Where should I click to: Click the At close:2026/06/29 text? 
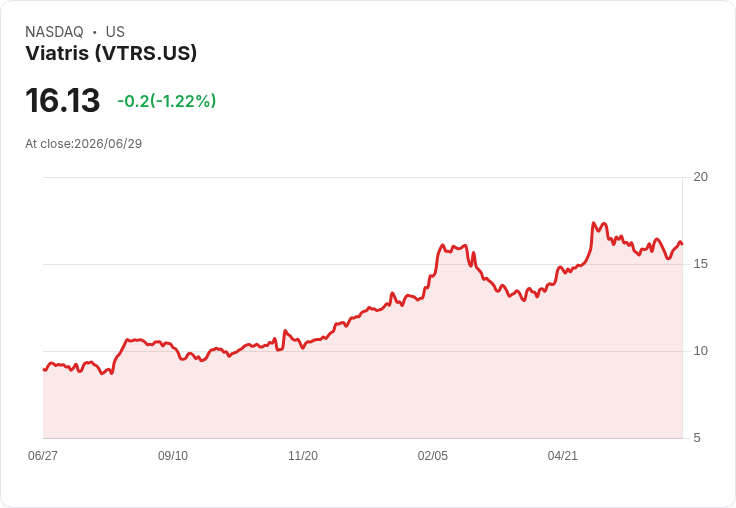pos(84,144)
